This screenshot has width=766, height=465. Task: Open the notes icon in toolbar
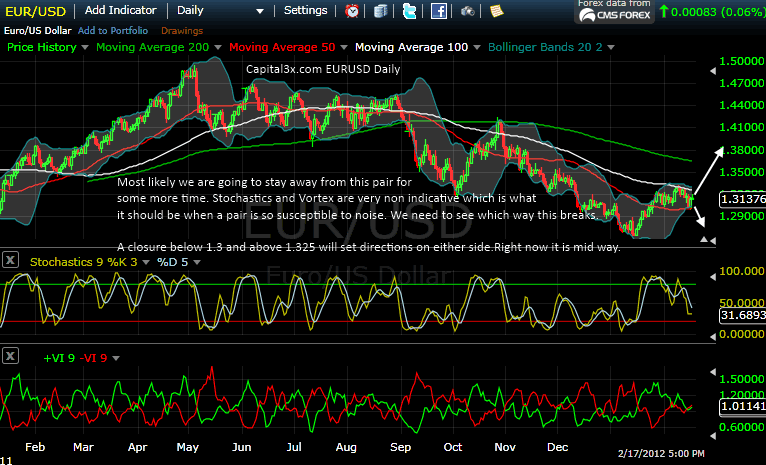(x=497, y=11)
